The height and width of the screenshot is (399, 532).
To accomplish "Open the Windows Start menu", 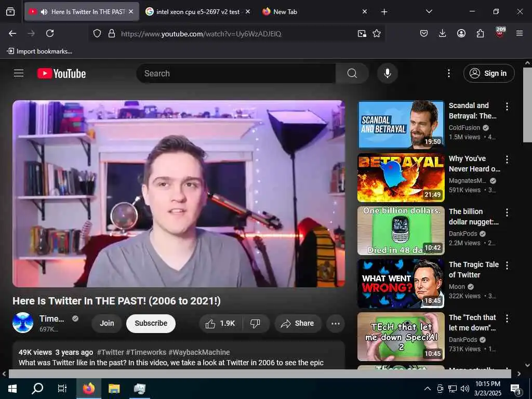I will [x=12, y=389].
